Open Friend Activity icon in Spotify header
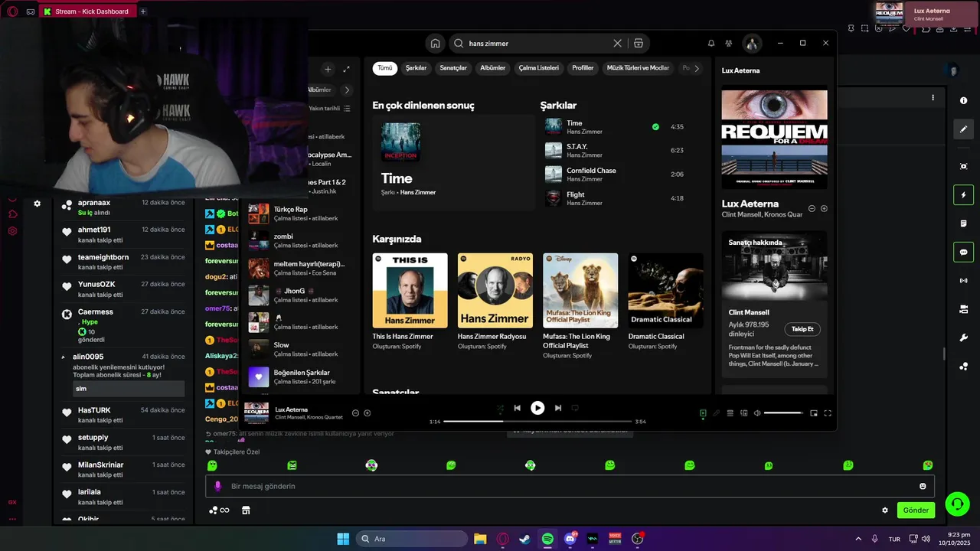Image resolution: width=980 pixels, height=551 pixels. [729, 44]
